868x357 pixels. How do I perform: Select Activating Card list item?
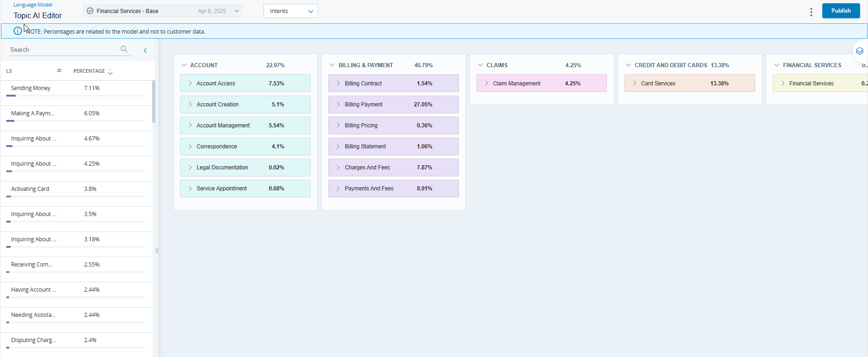coord(30,189)
